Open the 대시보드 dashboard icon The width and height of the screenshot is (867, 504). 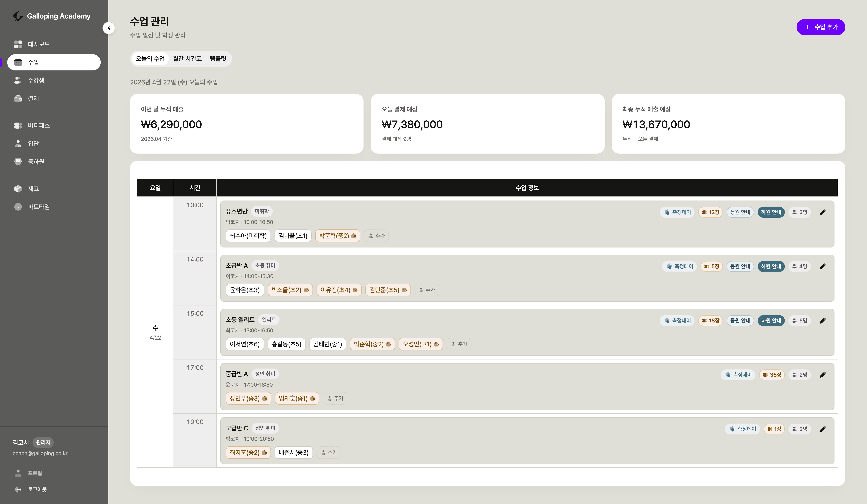tap(18, 44)
